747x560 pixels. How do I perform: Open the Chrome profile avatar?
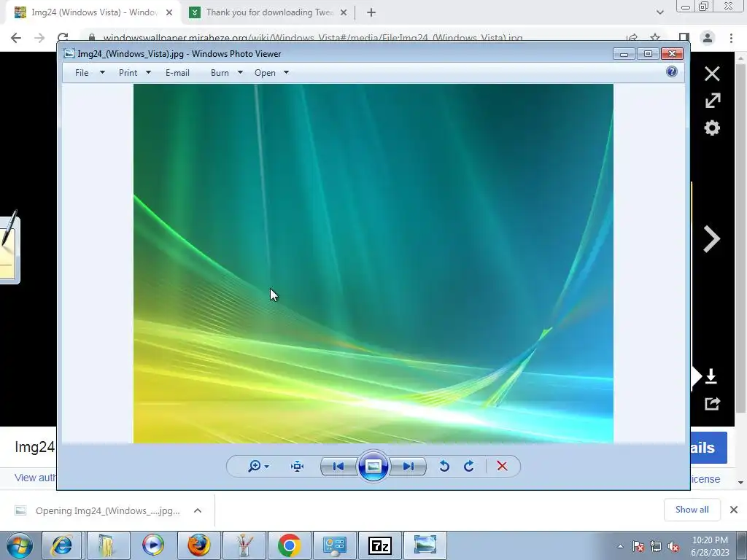point(708,38)
